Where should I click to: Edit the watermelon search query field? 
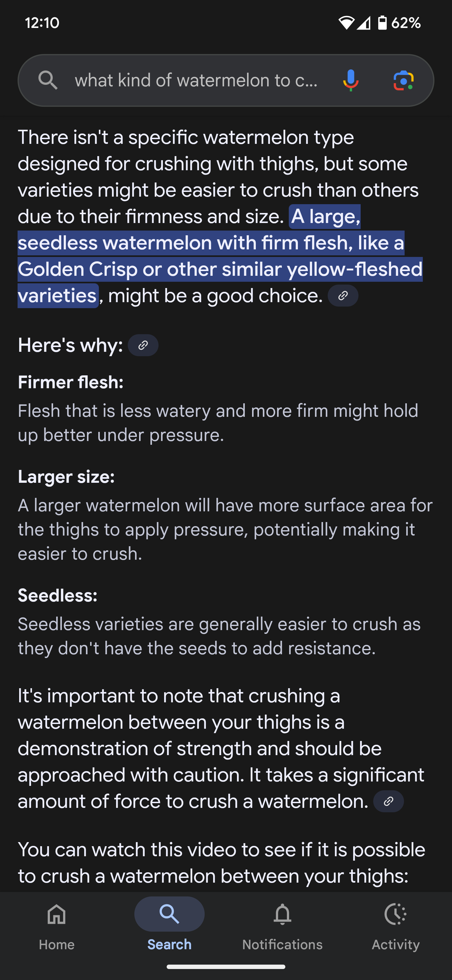(x=196, y=80)
